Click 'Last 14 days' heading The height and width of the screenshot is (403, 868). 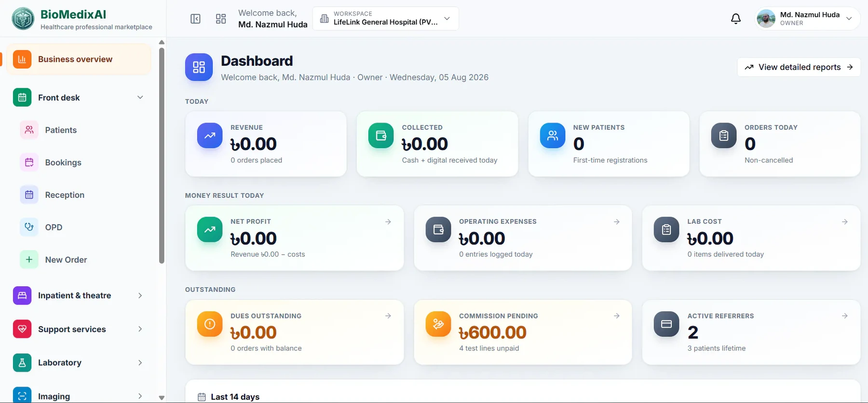[235, 397]
